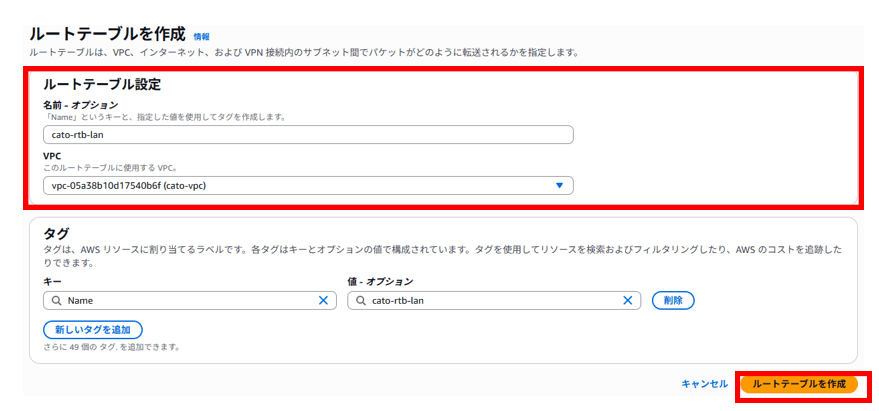Click the キー column label
The height and width of the screenshot is (411, 879).
[50, 282]
